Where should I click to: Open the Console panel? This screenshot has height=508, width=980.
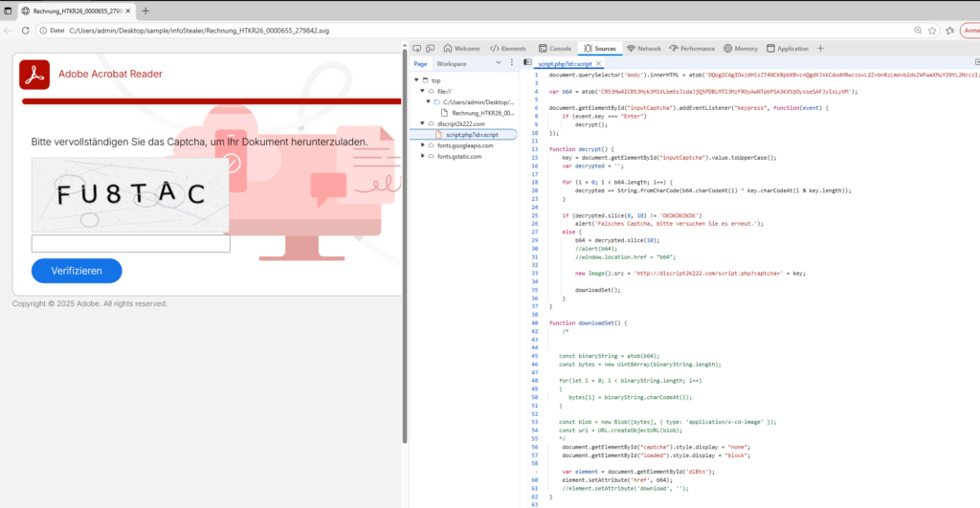point(555,48)
